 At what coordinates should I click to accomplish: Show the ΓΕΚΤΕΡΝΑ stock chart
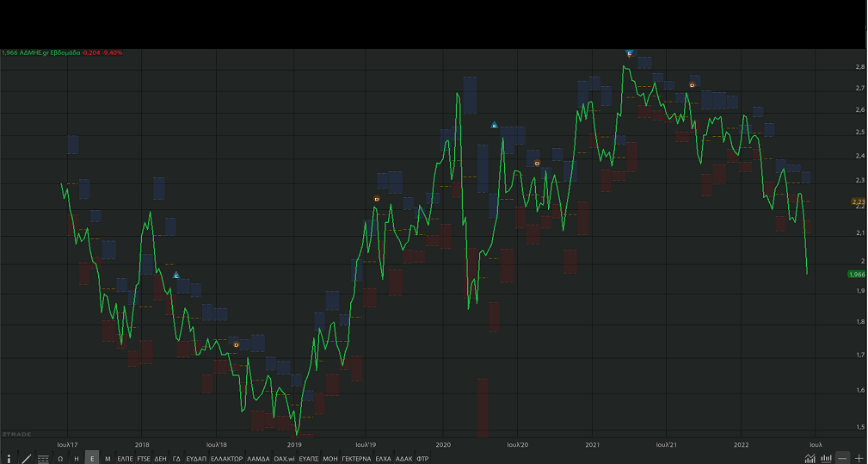(x=356, y=459)
